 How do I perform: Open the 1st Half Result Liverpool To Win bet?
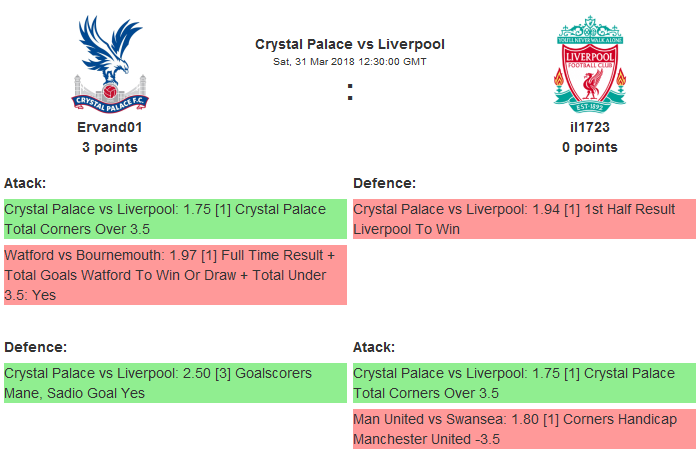(x=524, y=219)
